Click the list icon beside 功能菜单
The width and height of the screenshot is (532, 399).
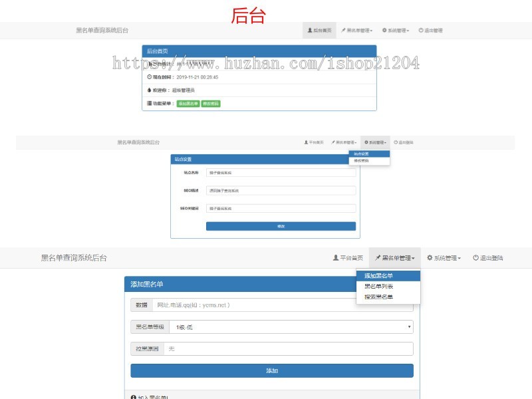click(x=149, y=103)
